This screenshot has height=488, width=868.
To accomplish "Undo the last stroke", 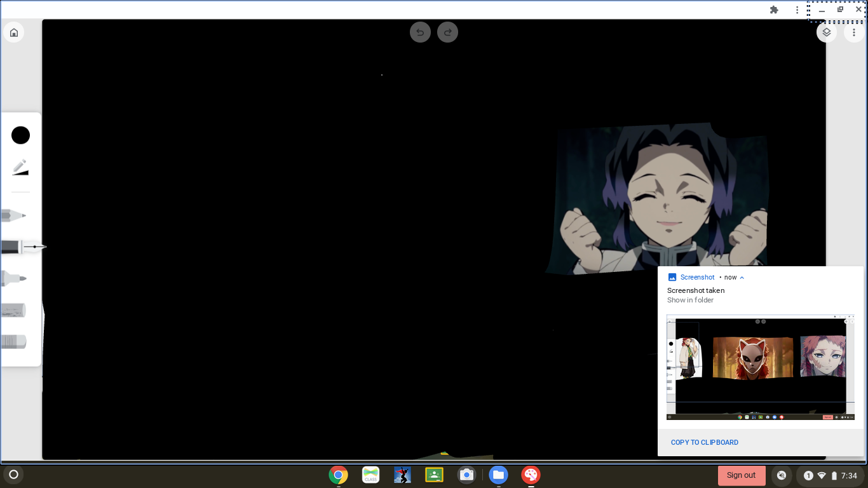I will click(420, 32).
